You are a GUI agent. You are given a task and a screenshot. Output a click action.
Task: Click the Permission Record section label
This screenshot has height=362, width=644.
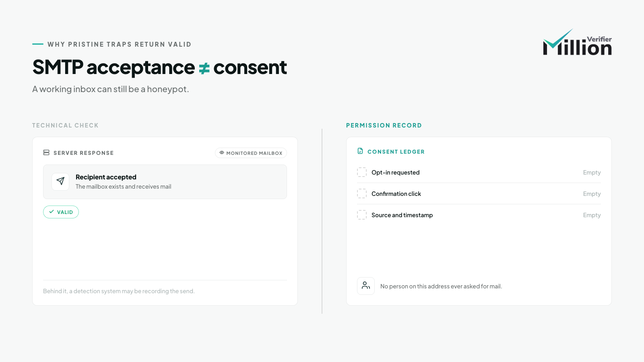384,125
